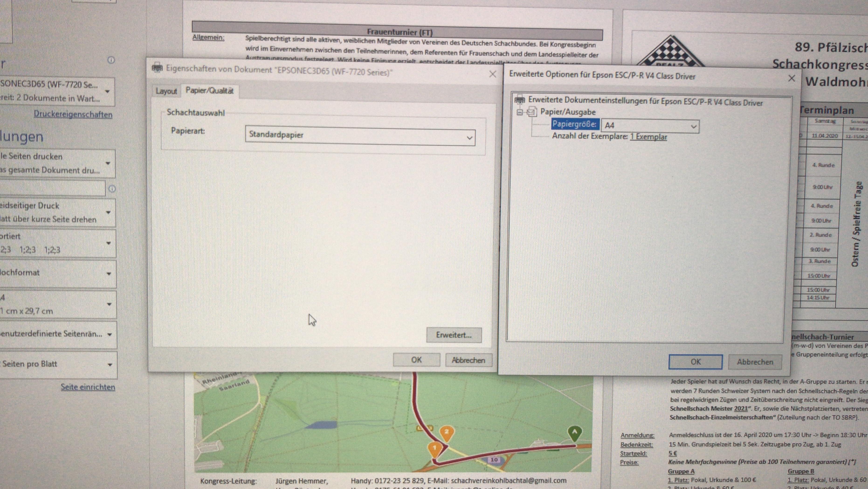Screen dimensions: 868x489
Task: Confirm Erweiterte Optionen with OK
Action: click(696, 362)
